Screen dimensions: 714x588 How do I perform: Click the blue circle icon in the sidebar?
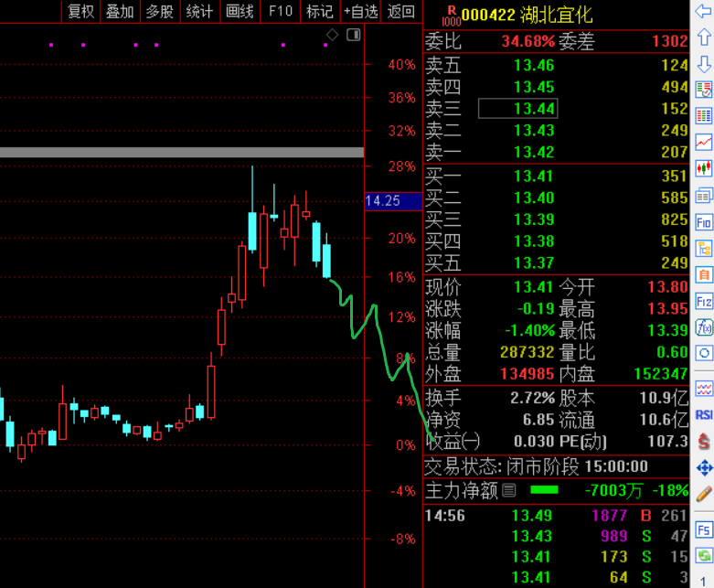(704, 353)
